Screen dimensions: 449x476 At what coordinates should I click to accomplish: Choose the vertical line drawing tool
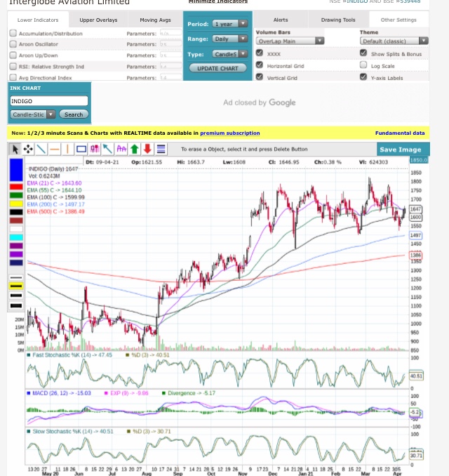[67, 149]
